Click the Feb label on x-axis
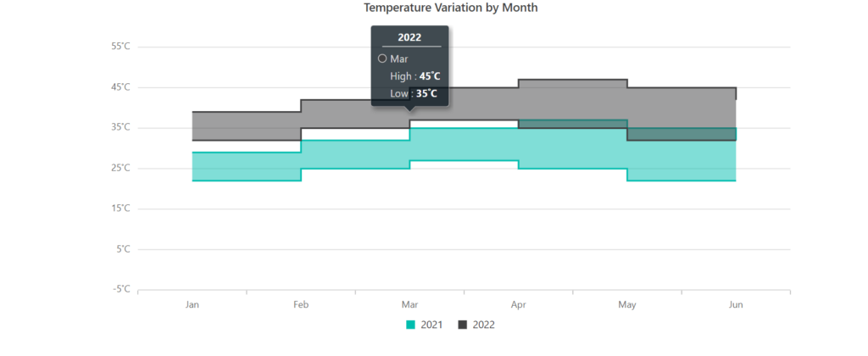Screen dimensions: 868x356 click(x=301, y=304)
